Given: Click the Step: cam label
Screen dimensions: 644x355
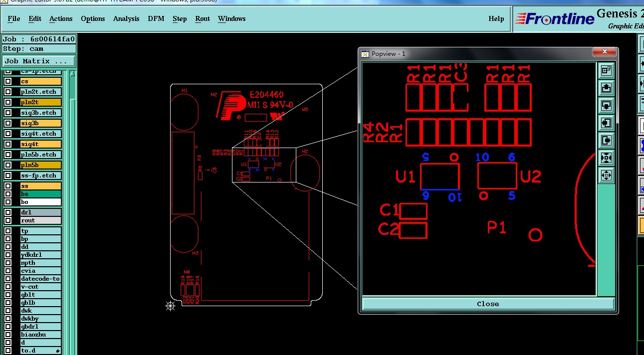Looking at the screenshot, I should [39, 49].
